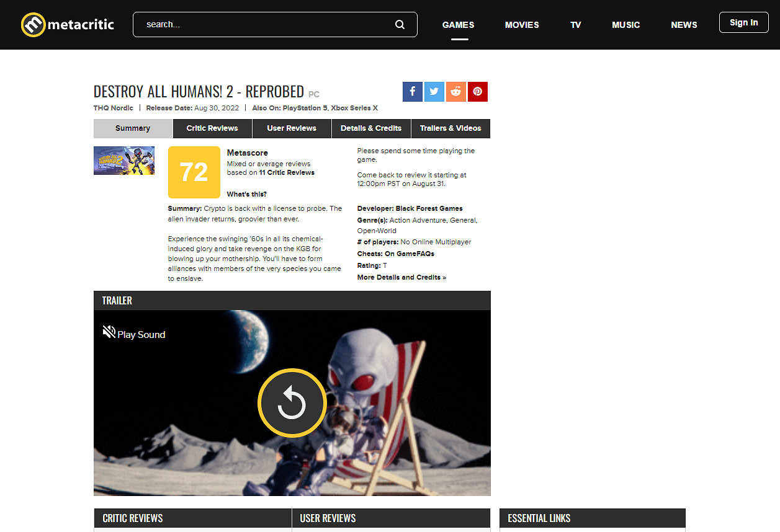This screenshot has width=780, height=532.
Task: Click the Sign In button
Action: pyautogui.click(x=743, y=23)
